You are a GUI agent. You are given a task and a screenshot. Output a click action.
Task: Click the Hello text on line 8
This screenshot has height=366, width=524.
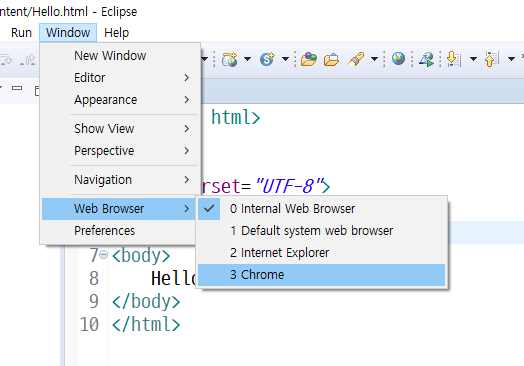[174, 278]
